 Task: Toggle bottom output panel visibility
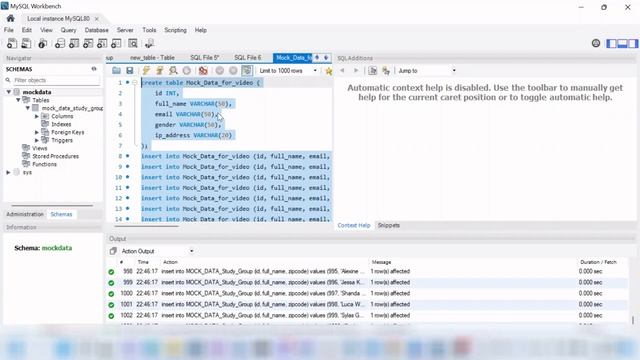point(622,43)
